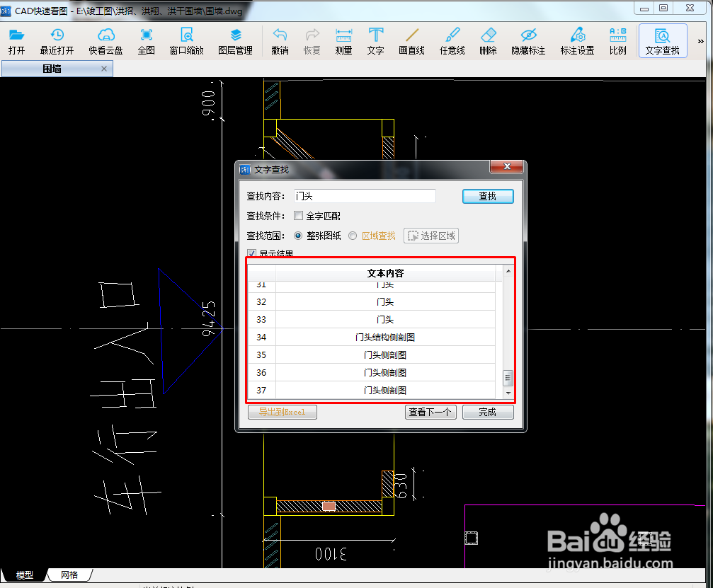
Task: Click the 导出到Excel button
Action: coord(283,412)
